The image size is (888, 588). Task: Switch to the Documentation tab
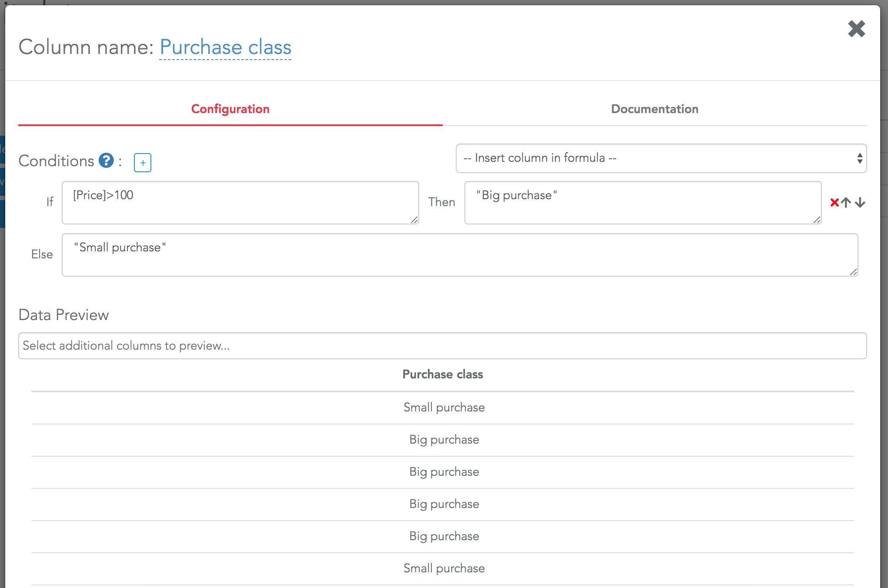(654, 109)
